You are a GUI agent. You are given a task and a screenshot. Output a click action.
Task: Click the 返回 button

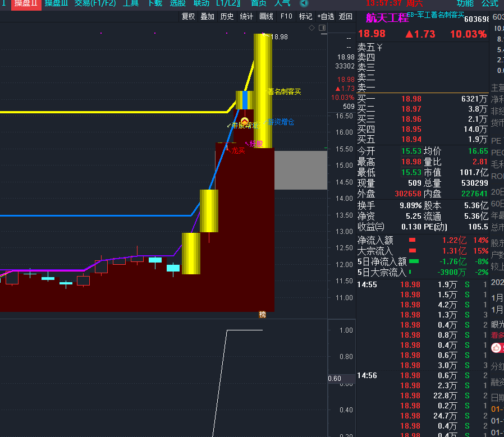[346, 16]
